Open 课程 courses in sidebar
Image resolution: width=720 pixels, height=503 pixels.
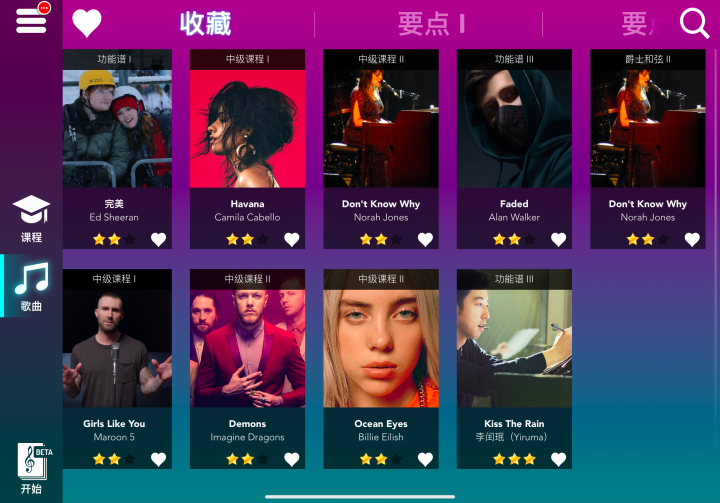click(31, 219)
